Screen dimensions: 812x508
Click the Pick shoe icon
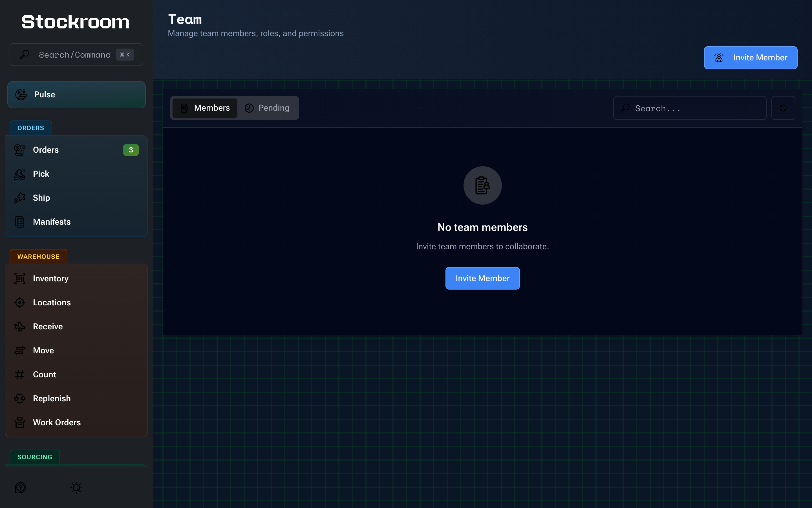pyautogui.click(x=20, y=174)
